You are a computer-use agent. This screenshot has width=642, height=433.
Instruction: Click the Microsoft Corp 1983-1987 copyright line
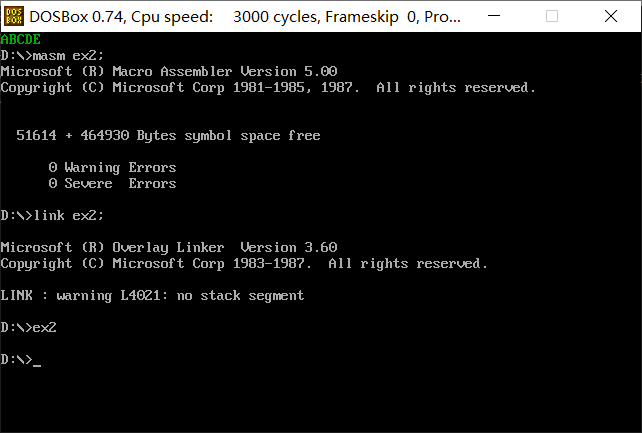point(244,263)
